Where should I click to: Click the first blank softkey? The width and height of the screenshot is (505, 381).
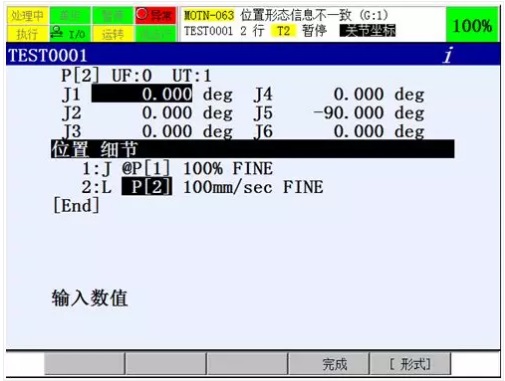click(x=85, y=364)
